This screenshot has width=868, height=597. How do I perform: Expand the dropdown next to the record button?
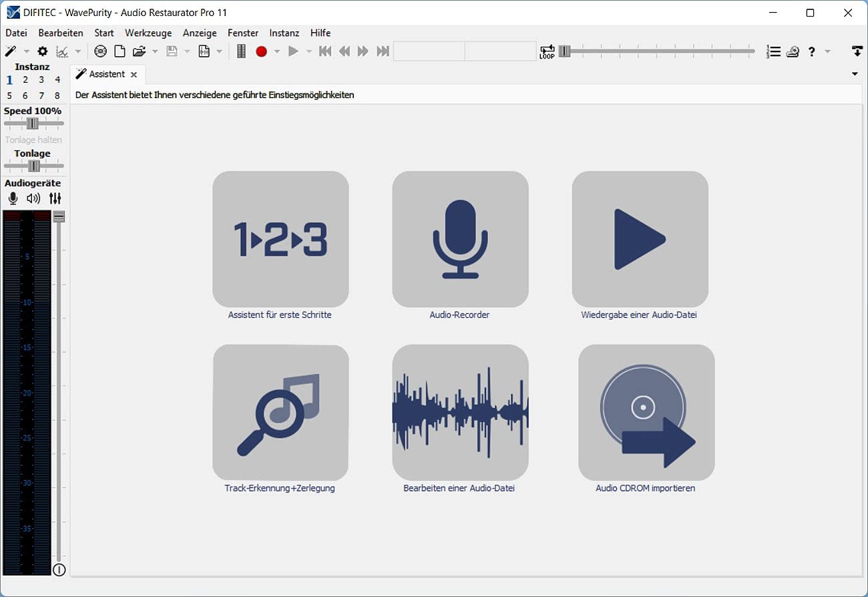point(277,51)
